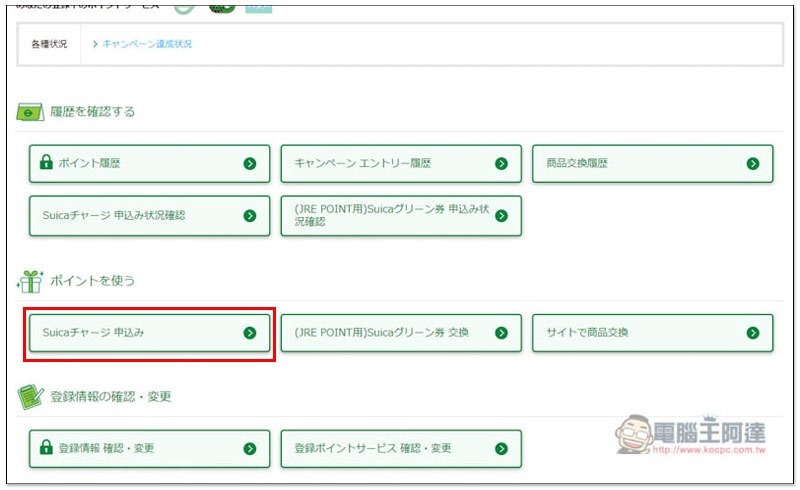The image size is (800, 490).
Task: Open 商品交換履歴 button
Action: (653, 163)
